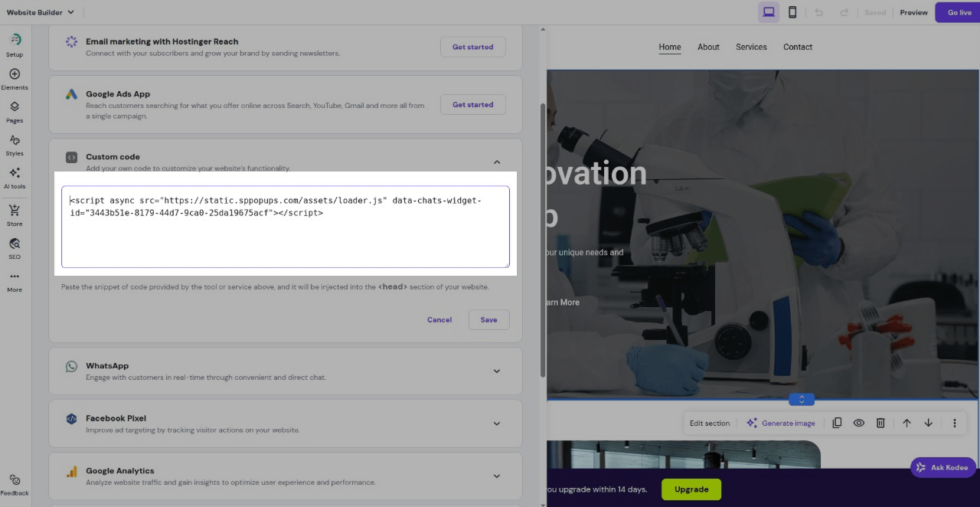
Task: Open the Pages panel
Action: (15, 112)
